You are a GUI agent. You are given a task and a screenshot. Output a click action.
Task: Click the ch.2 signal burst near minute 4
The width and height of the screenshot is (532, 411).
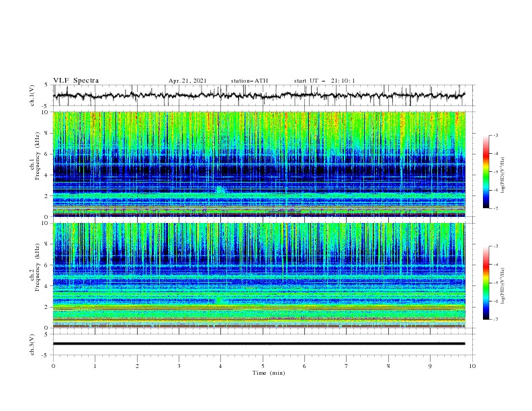(220, 300)
